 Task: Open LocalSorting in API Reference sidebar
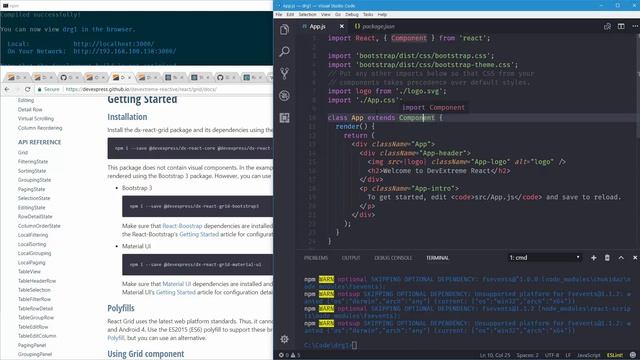(x=32, y=244)
